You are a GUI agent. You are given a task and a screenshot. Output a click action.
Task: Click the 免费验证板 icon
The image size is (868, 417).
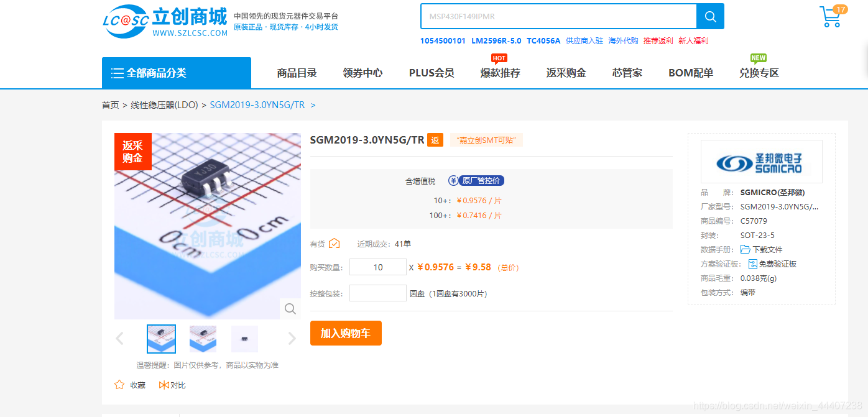(752, 264)
